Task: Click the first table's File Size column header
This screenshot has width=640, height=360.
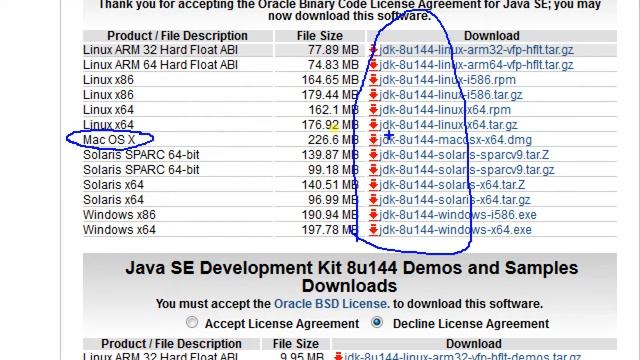Action: pos(320,36)
